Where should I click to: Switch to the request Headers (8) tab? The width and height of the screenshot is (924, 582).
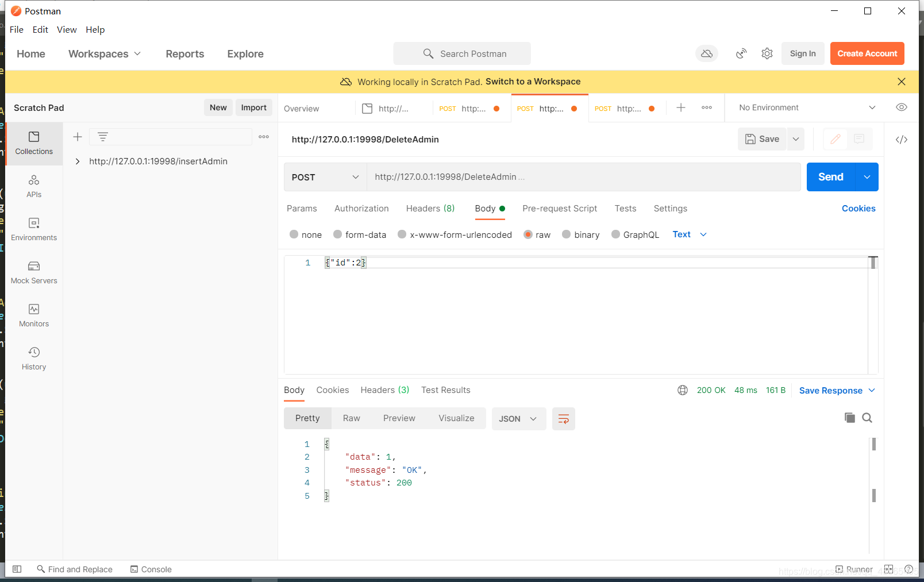[x=430, y=209]
